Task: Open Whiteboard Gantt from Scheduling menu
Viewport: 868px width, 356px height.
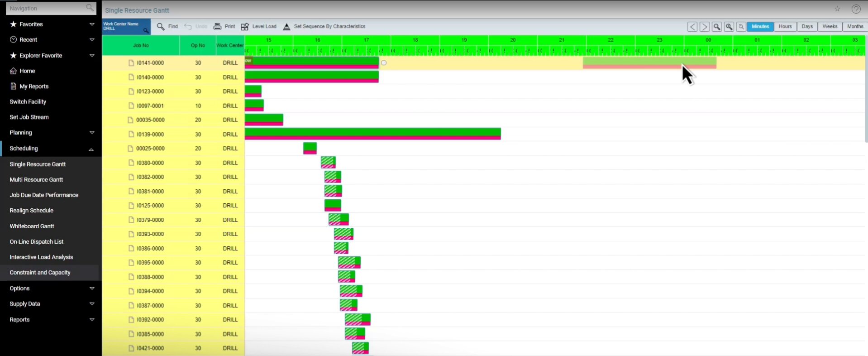Action: (32, 226)
